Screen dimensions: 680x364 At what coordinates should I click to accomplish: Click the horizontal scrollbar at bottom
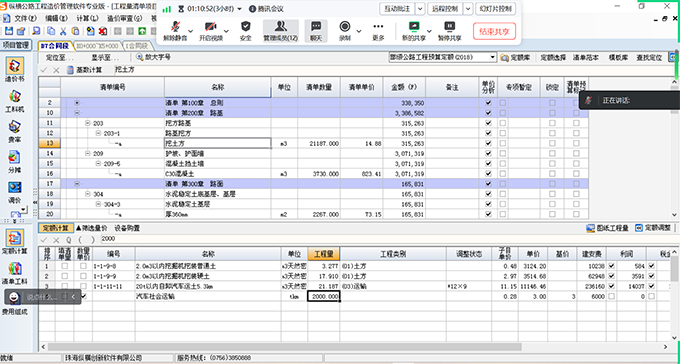284,347
